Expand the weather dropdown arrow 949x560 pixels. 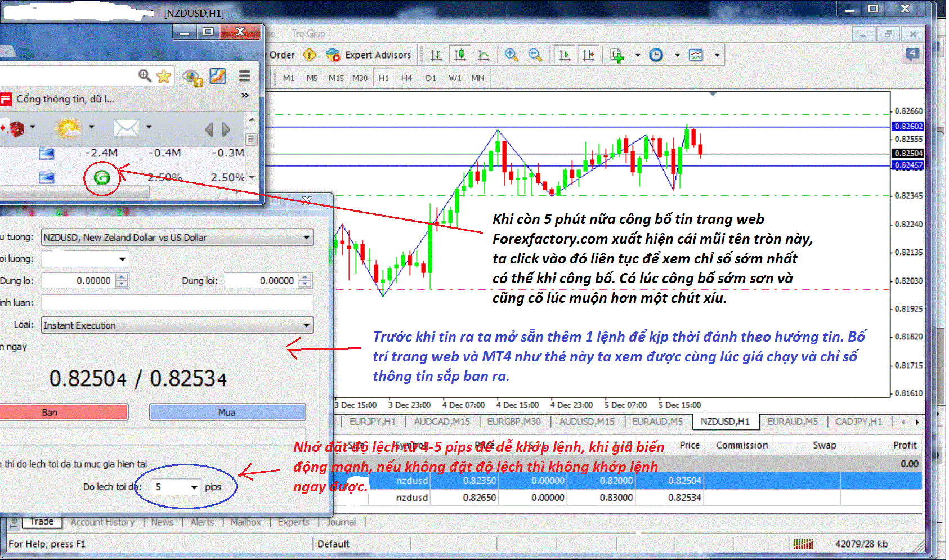[x=91, y=127]
